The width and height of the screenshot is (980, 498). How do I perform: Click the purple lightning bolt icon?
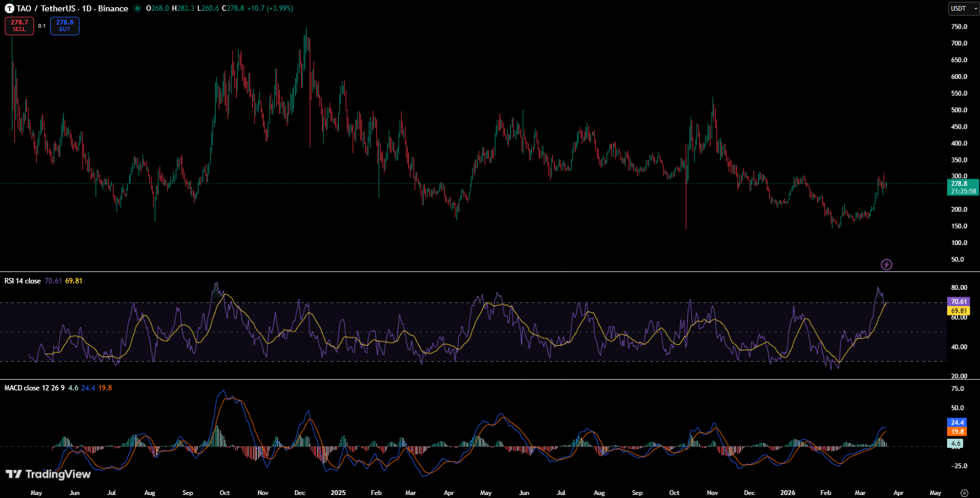pyautogui.click(x=887, y=264)
